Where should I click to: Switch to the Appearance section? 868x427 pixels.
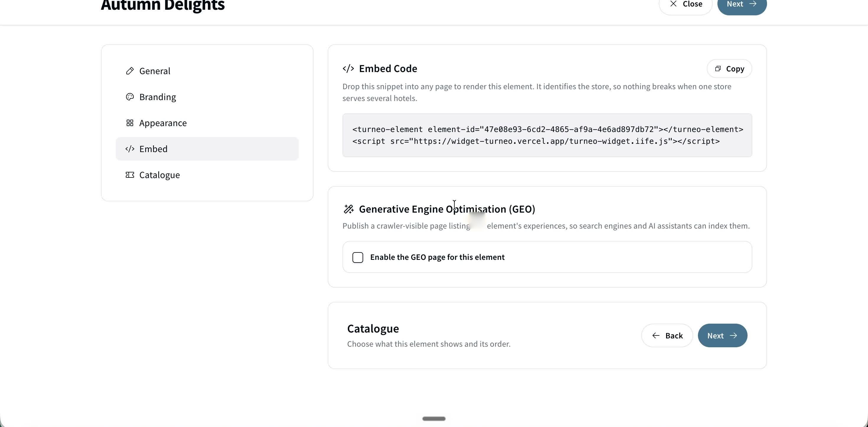pos(207,123)
